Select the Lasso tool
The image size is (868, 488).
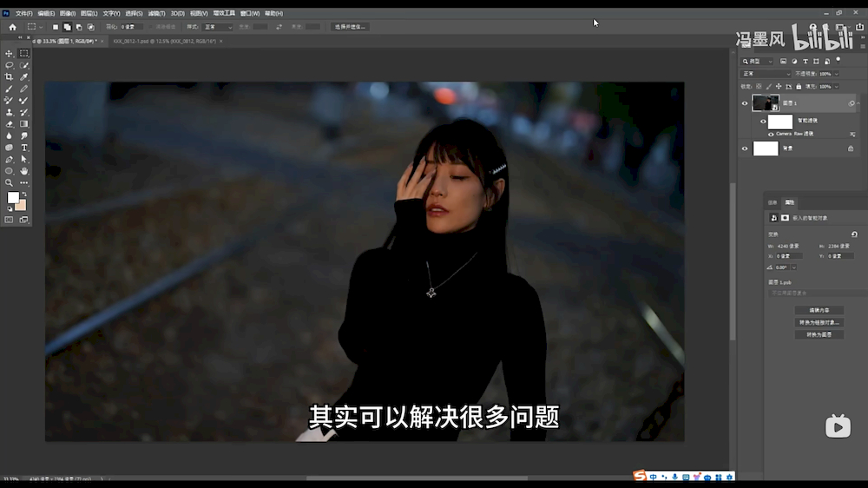(10, 65)
